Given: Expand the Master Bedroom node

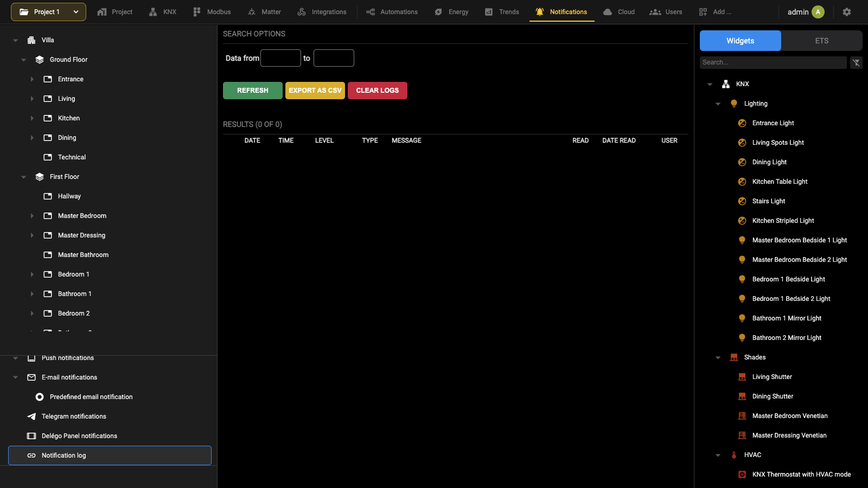Looking at the screenshot, I should (31, 216).
